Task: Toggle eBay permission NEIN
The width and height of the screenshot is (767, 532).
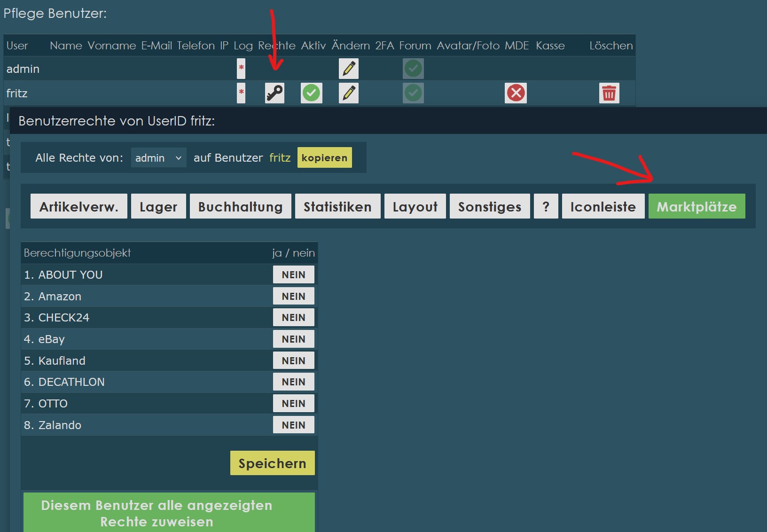Action: (x=294, y=339)
